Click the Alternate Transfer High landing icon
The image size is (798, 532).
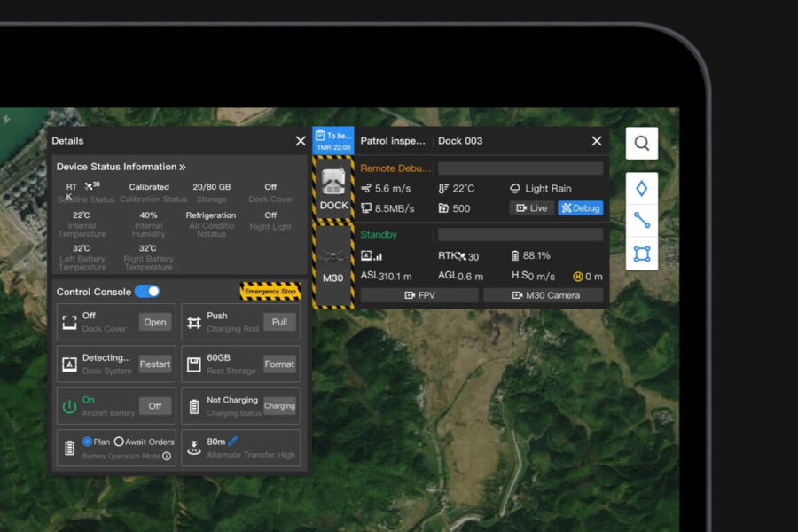(x=194, y=448)
